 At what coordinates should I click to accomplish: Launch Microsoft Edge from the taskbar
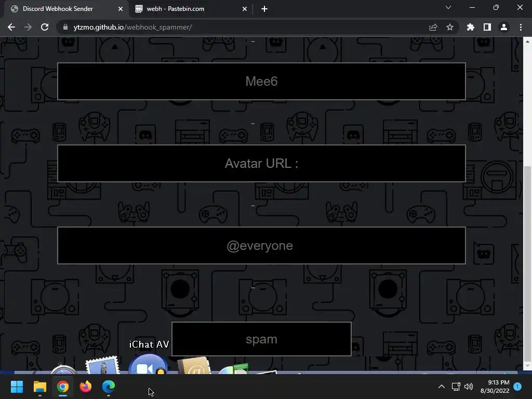pyautogui.click(x=109, y=387)
